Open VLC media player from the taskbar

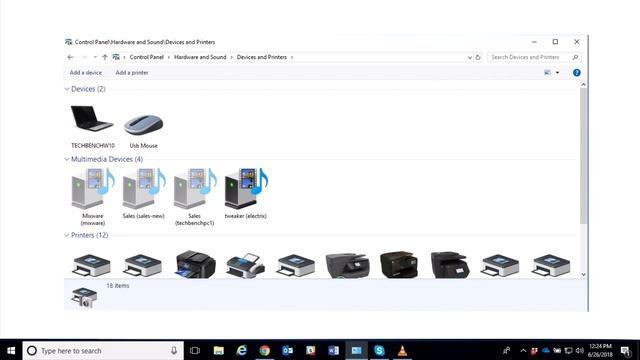[402, 350]
